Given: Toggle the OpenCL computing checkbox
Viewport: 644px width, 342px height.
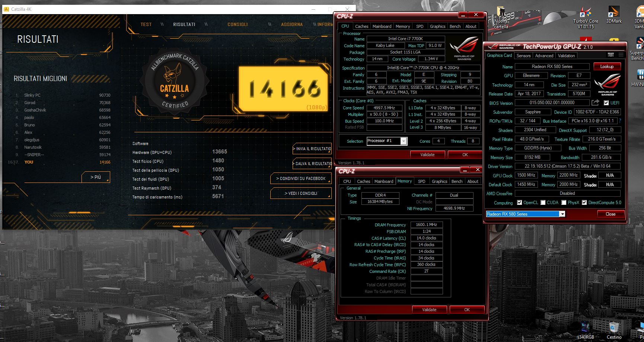Looking at the screenshot, I should [520, 203].
